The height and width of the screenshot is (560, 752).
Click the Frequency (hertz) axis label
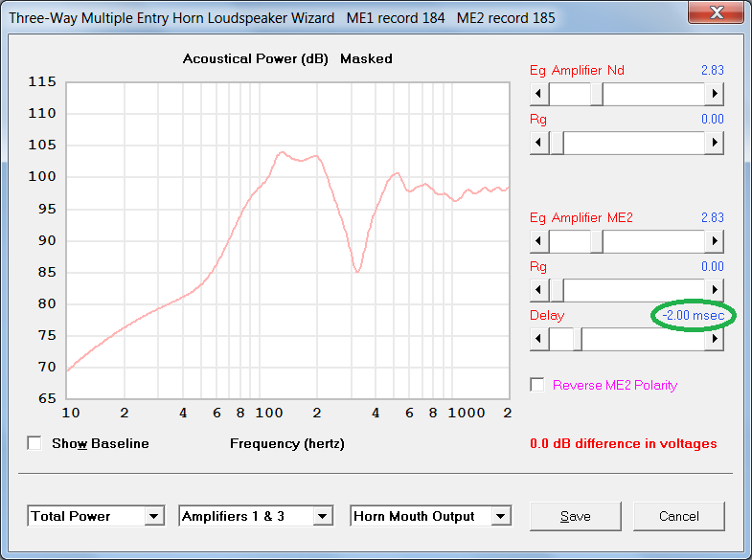(287, 443)
